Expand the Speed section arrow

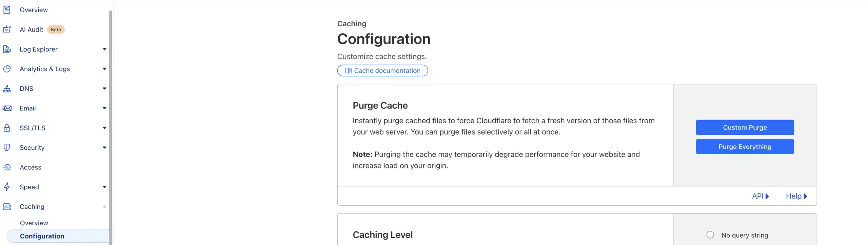104,187
